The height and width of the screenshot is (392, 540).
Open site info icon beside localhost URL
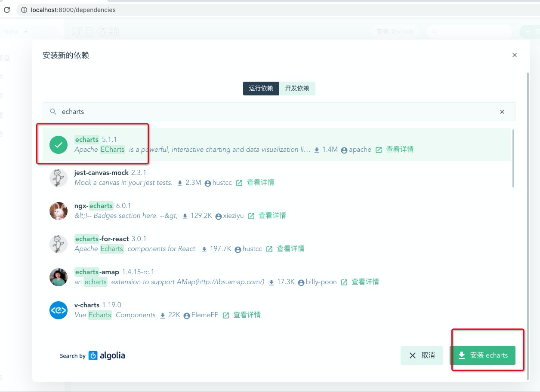[24, 9]
